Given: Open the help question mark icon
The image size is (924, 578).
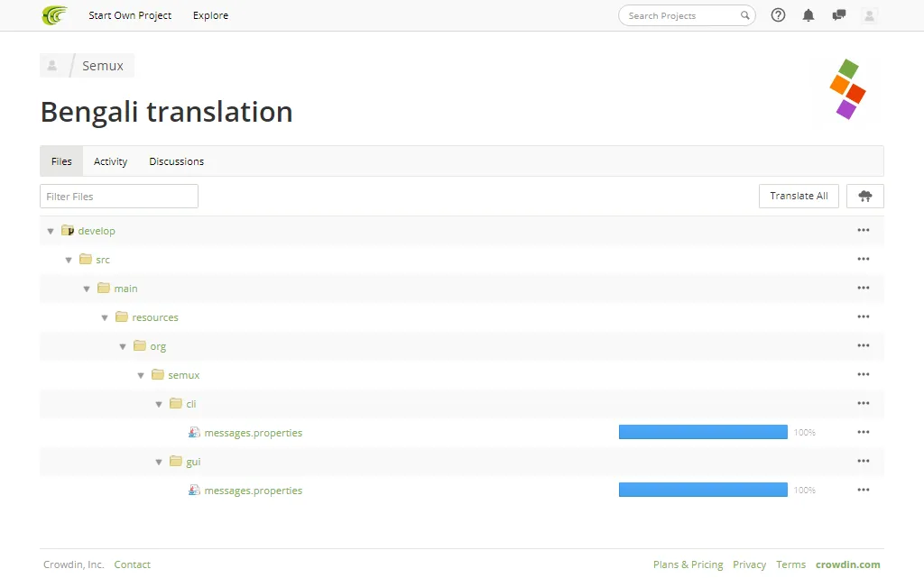Looking at the screenshot, I should [778, 15].
